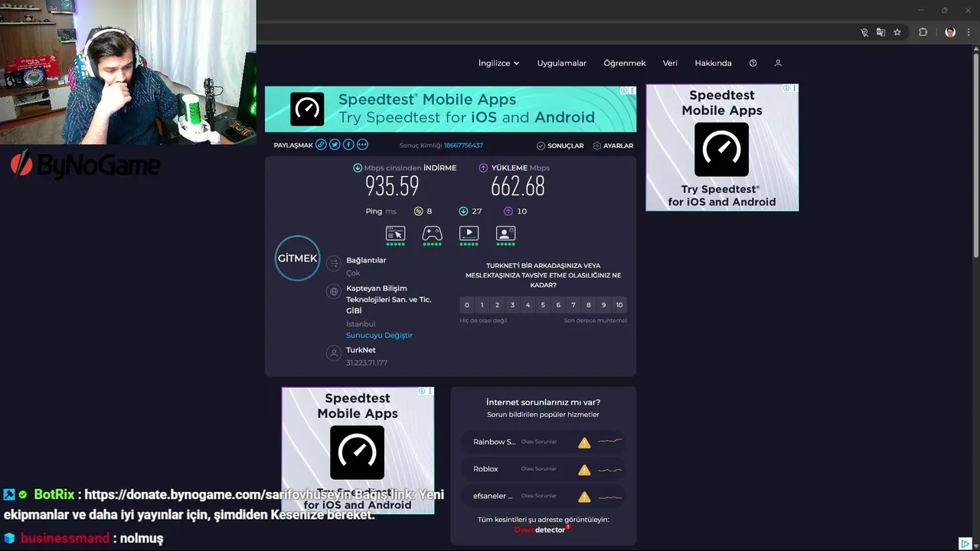980x551 pixels.
Task: Rate TurkNet 7 on the scale
Action: (x=573, y=305)
